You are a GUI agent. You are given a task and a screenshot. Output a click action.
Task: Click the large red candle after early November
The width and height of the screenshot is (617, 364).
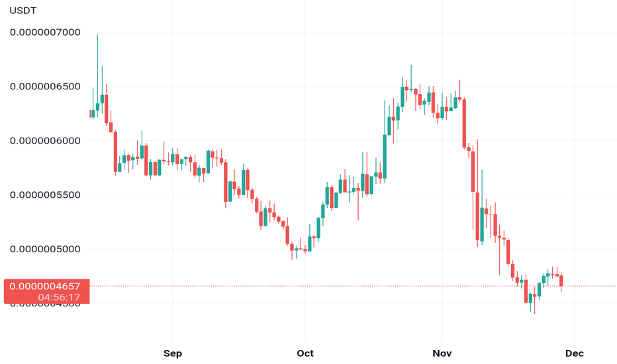tap(464, 124)
